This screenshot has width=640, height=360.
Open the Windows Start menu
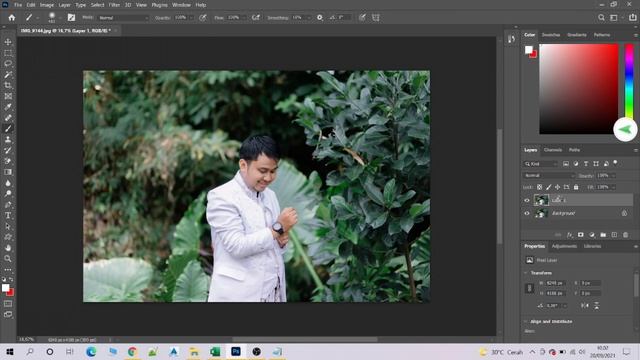pos(10,352)
